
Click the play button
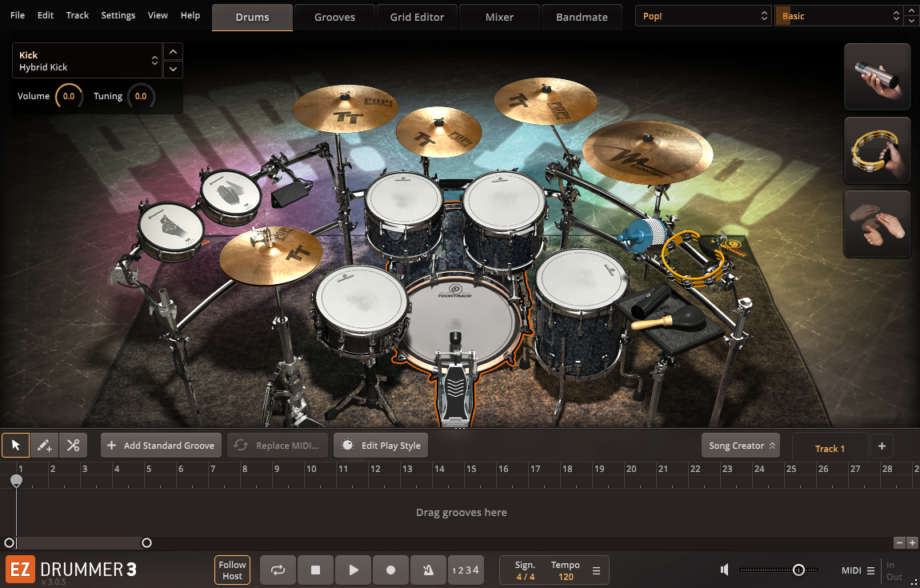pos(353,570)
